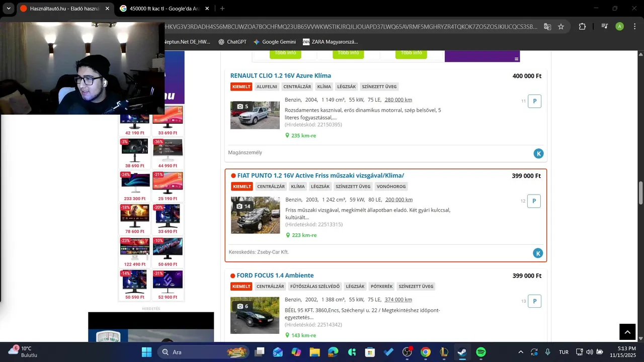Viewport: 644px width, 362px height.
Task: Open ChatGPT bookmark
Action: pyautogui.click(x=232, y=42)
